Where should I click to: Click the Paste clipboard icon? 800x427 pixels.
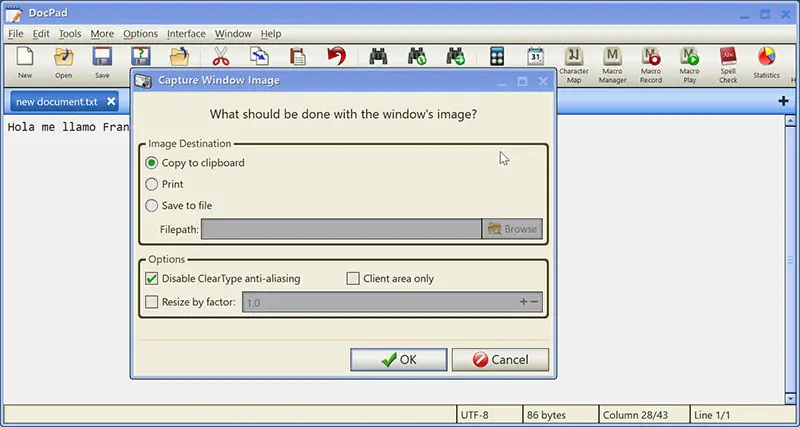click(x=297, y=56)
